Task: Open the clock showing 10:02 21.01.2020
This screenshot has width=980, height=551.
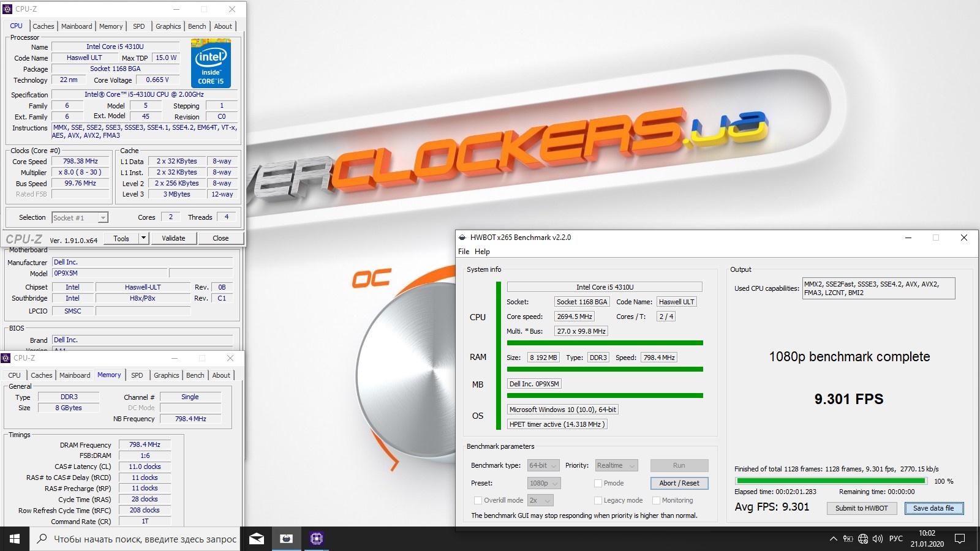Action: [927, 539]
